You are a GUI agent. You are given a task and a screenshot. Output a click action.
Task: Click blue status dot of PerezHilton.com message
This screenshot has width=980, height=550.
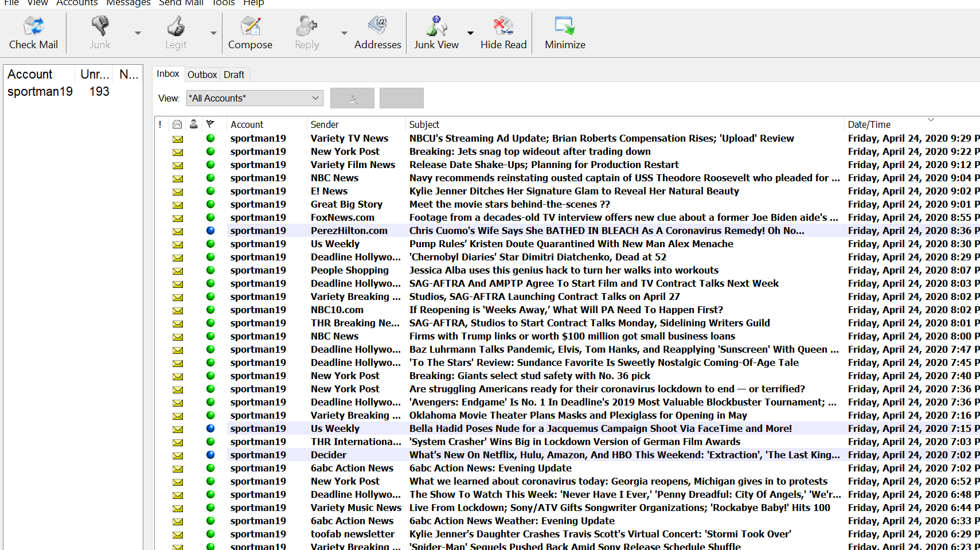pyautogui.click(x=210, y=231)
